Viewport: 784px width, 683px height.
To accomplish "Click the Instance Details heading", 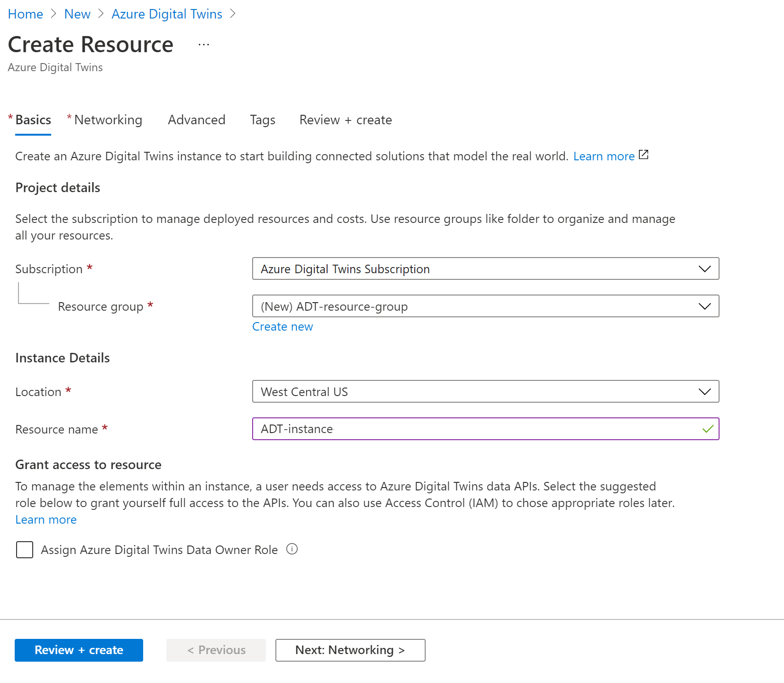I will [63, 358].
